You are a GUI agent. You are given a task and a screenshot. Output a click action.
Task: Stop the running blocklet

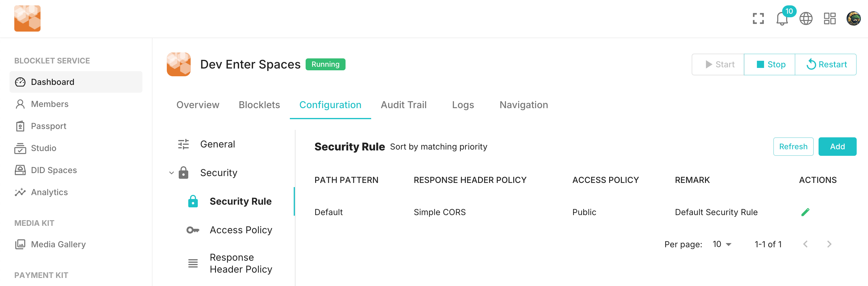pos(770,64)
